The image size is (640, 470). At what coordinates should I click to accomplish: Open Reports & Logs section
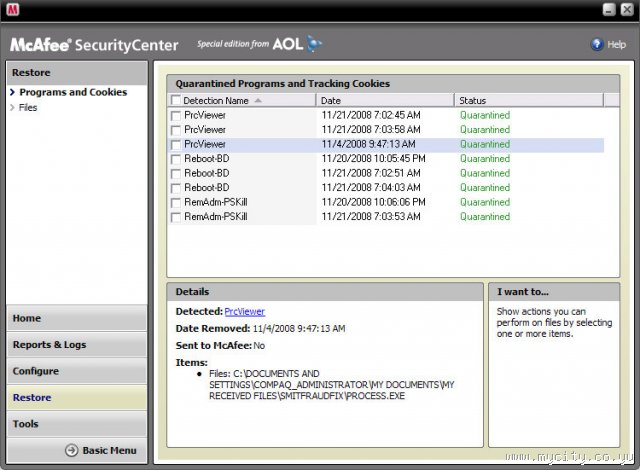tap(77, 344)
